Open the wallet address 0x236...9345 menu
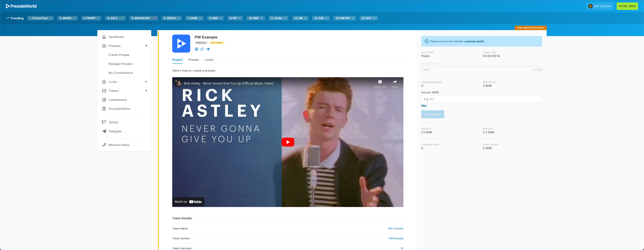Viewport: 644px width, 250px height. (x=627, y=6)
